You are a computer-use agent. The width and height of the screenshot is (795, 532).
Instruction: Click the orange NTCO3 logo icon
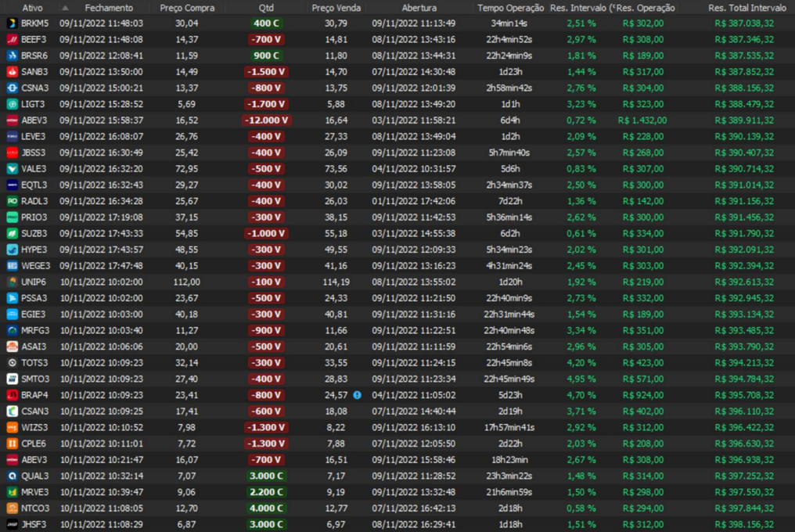click(12, 508)
